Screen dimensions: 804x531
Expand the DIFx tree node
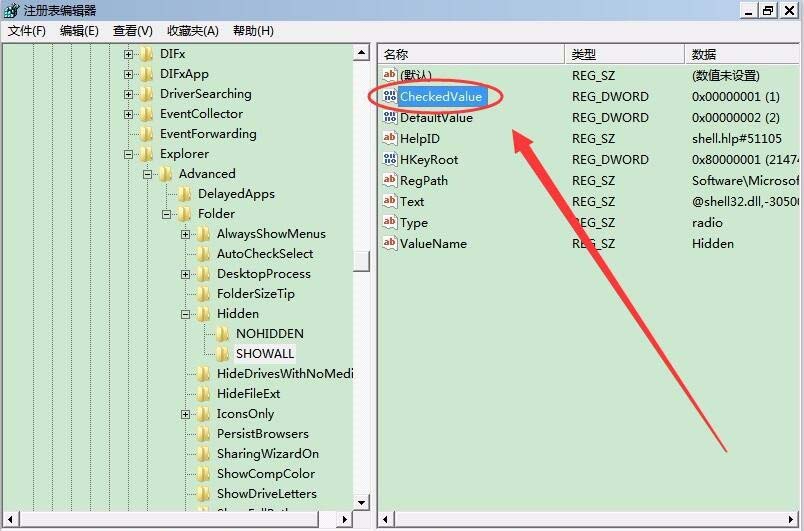pos(129,54)
